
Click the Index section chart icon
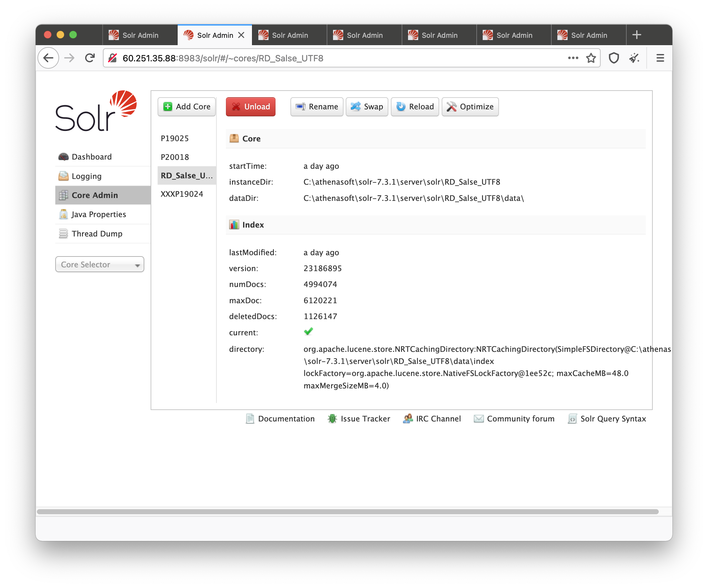[x=234, y=224]
